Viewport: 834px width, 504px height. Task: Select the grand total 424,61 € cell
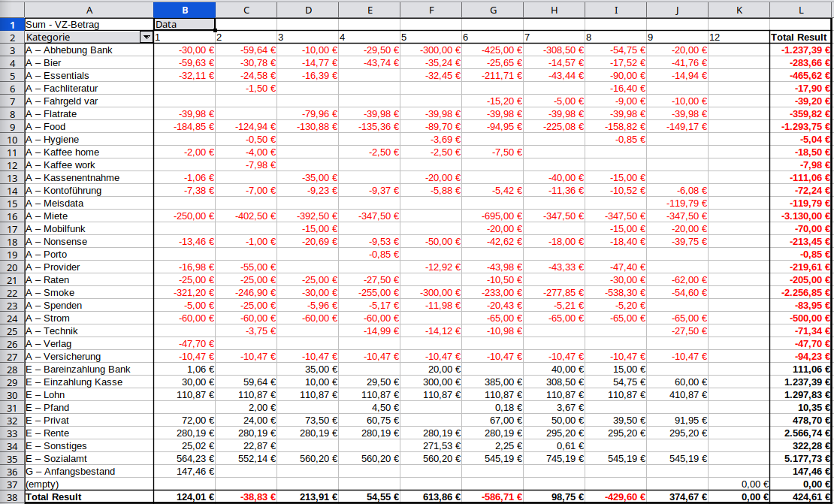(800, 497)
